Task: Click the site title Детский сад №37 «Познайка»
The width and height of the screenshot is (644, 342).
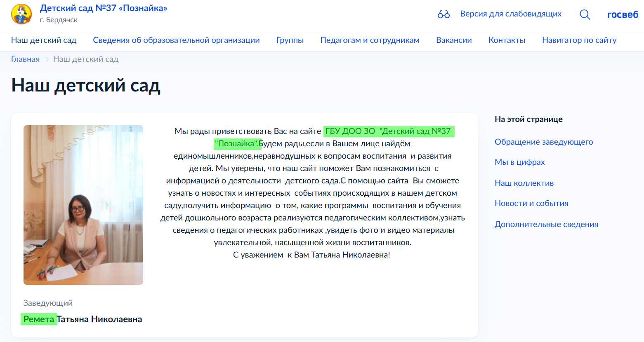Action: point(103,8)
